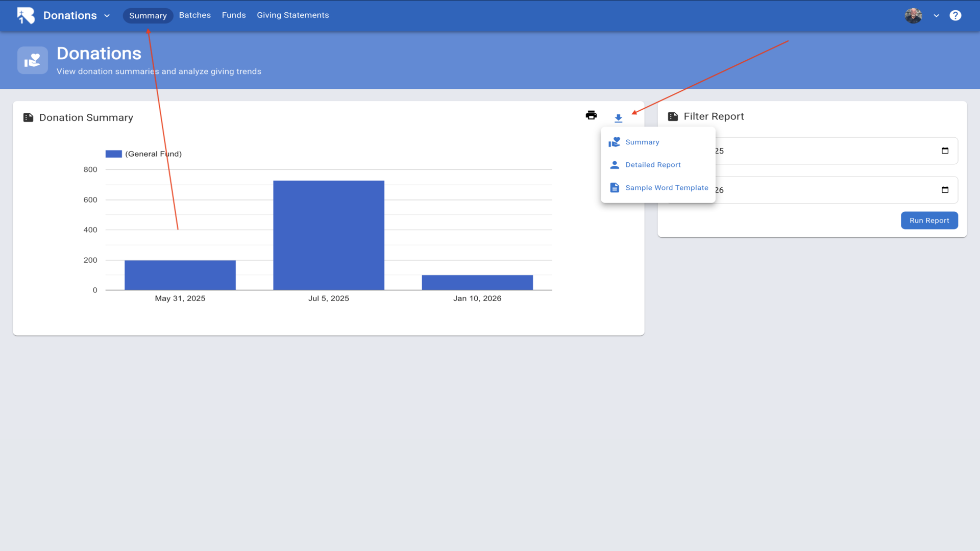This screenshot has height=551, width=980.
Task: Open calendar picker for end date field
Action: (x=945, y=190)
